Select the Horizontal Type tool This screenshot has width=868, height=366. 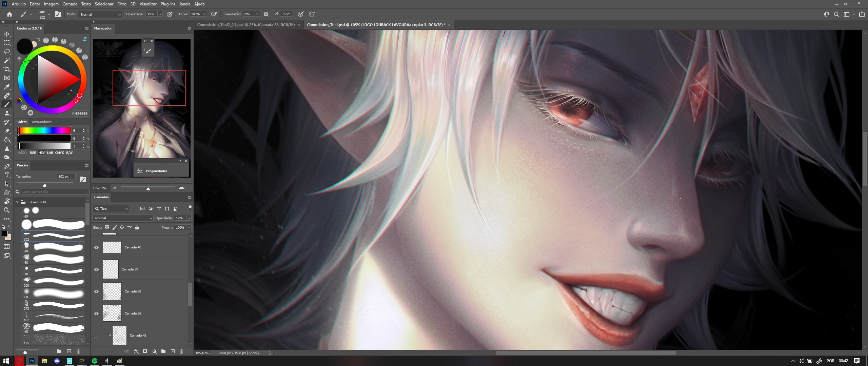point(7,175)
